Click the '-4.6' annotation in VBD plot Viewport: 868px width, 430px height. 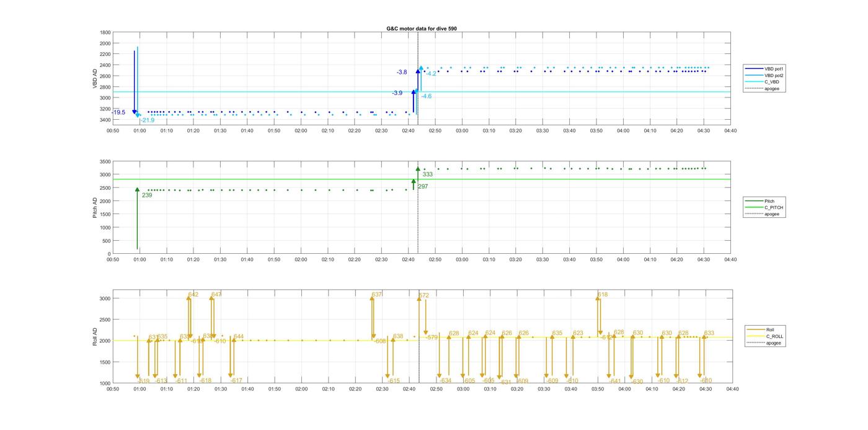pos(427,97)
